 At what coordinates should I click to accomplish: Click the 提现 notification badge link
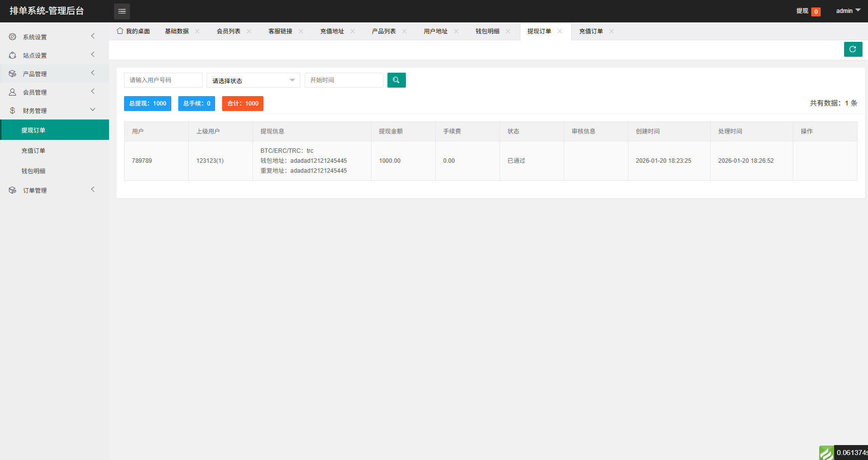(x=807, y=11)
